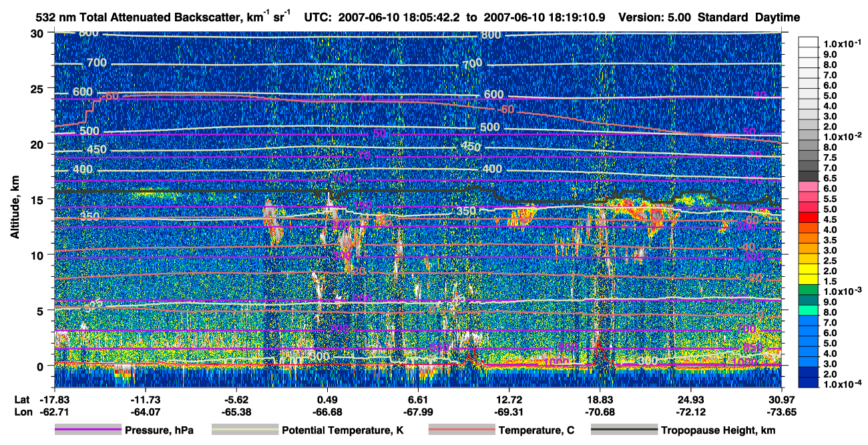This screenshot has height=445, width=868.
Task: Click the 'Temperature, C' legend label
Action: pos(536,431)
